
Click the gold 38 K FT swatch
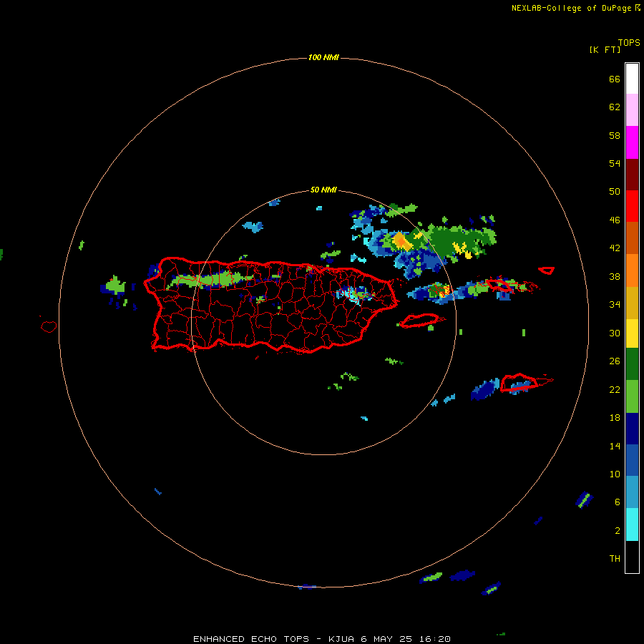pos(632,303)
